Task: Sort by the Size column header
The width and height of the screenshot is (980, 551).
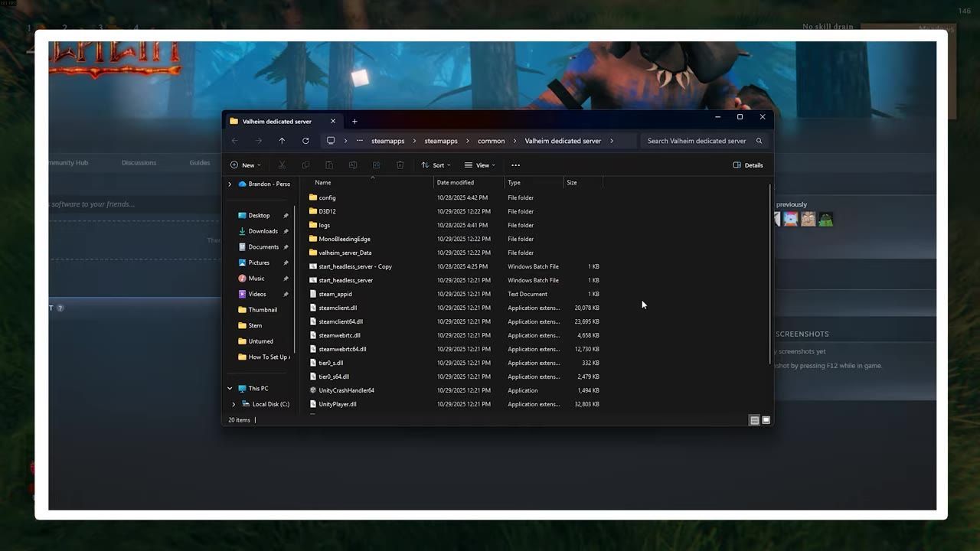Action: pyautogui.click(x=571, y=183)
